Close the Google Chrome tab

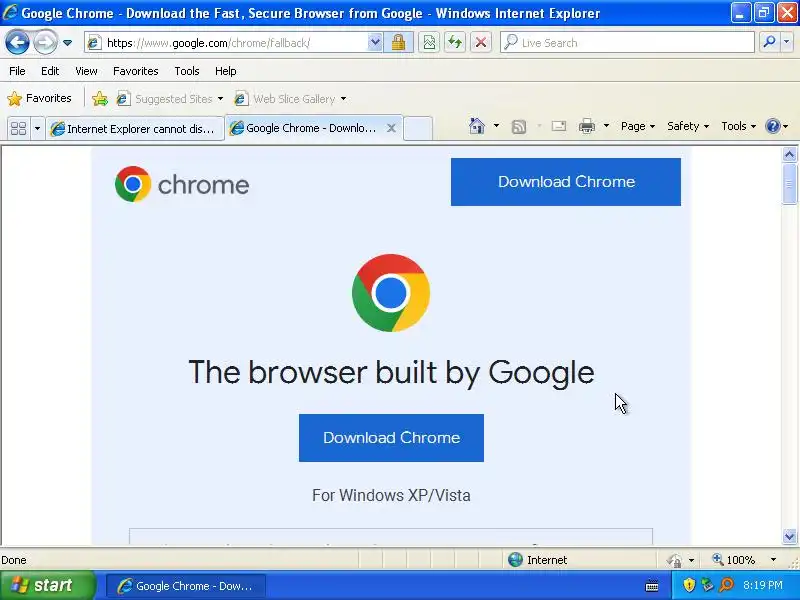[x=391, y=128]
